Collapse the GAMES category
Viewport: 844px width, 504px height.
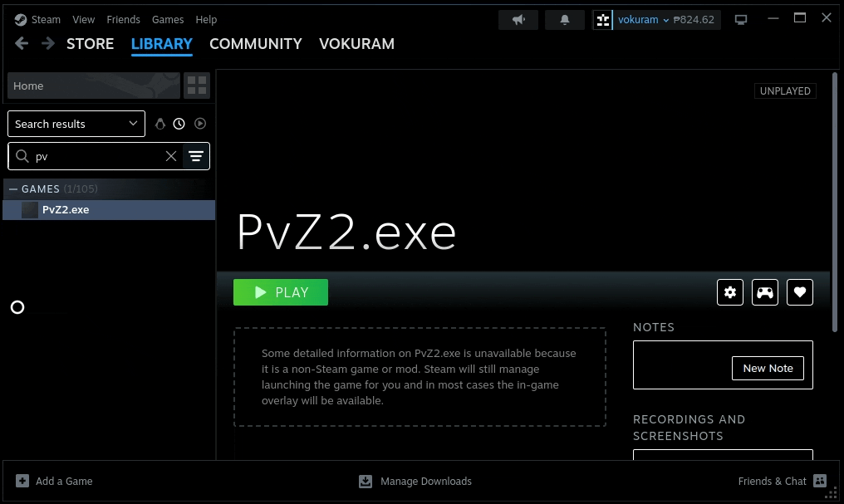pyautogui.click(x=13, y=189)
